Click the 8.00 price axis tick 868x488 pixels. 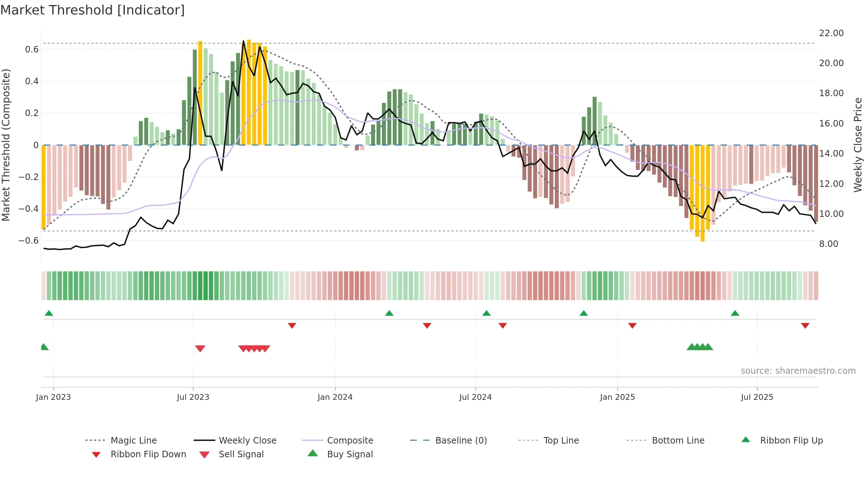coord(829,244)
